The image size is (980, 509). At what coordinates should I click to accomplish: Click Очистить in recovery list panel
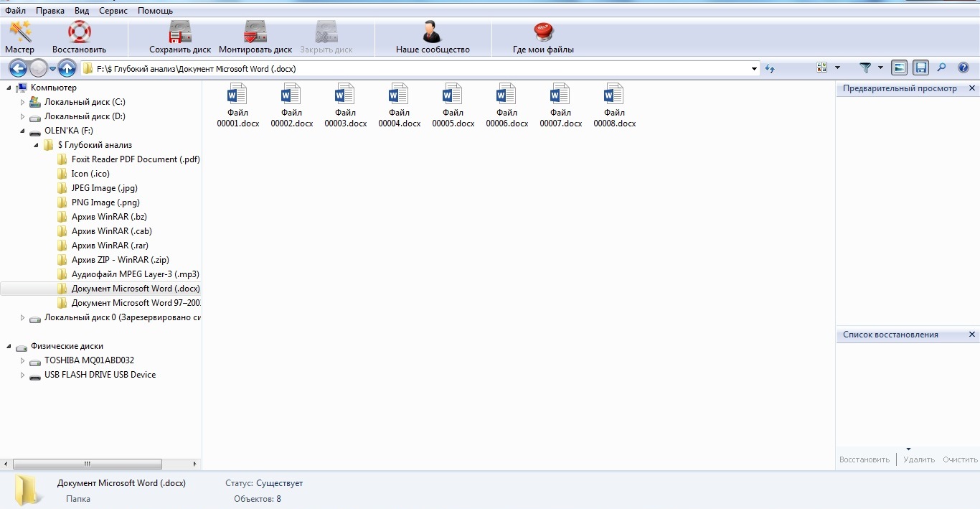pos(960,459)
